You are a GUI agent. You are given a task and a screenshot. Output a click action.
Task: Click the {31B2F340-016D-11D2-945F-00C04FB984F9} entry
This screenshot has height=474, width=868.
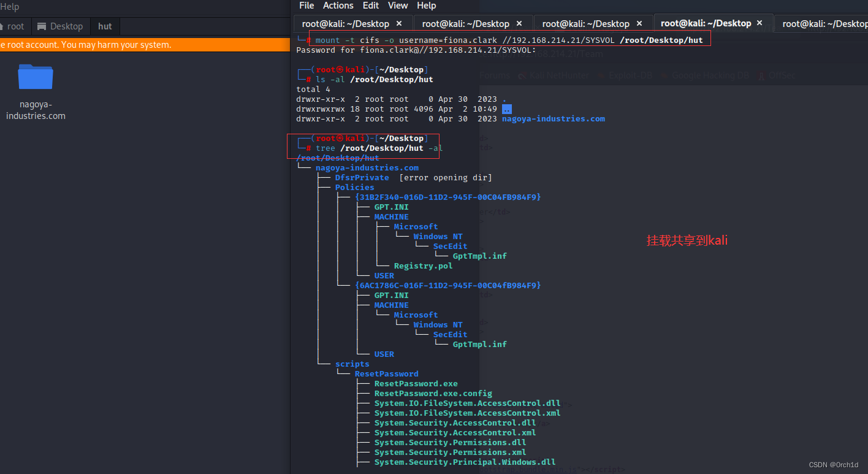tap(448, 197)
